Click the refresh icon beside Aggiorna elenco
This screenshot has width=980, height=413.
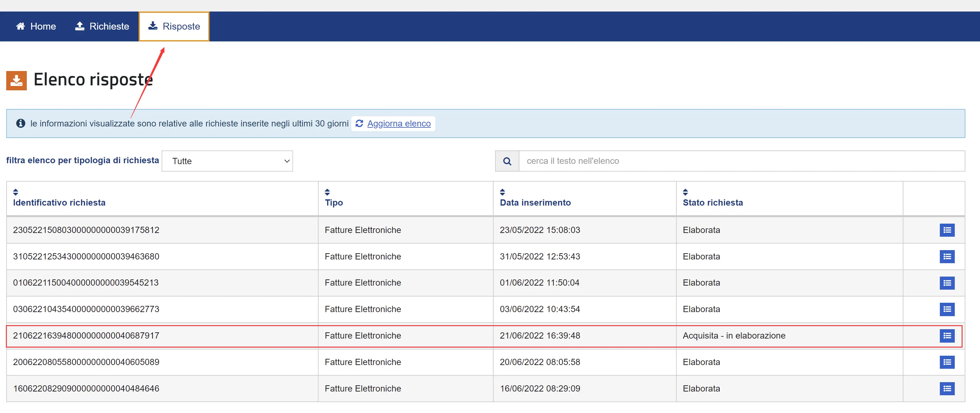pyautogui.click(x=359, y=123)
